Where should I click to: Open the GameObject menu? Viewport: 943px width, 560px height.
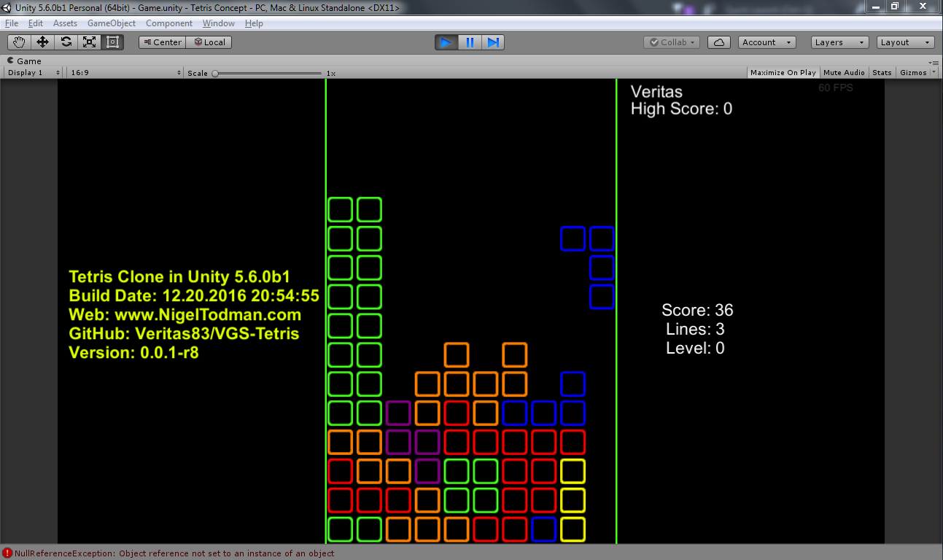(x=111, y=23)
